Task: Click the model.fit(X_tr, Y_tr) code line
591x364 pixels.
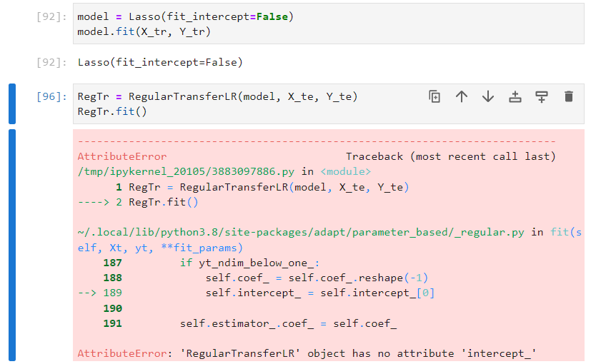Action: (144, 31)
